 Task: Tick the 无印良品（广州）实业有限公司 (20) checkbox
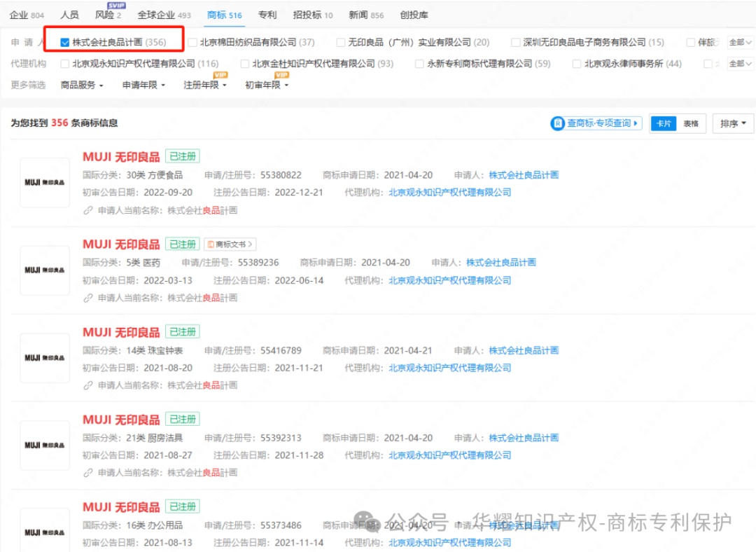click(340, 43)
